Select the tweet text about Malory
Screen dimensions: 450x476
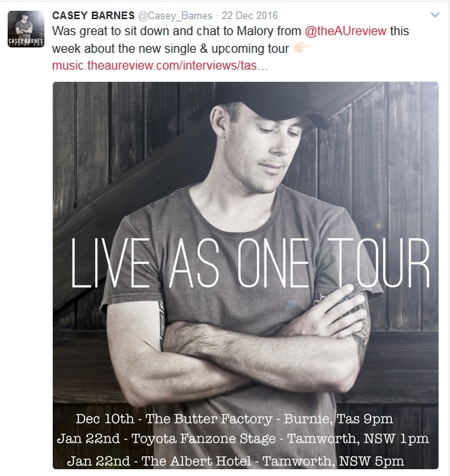[230, 40]
